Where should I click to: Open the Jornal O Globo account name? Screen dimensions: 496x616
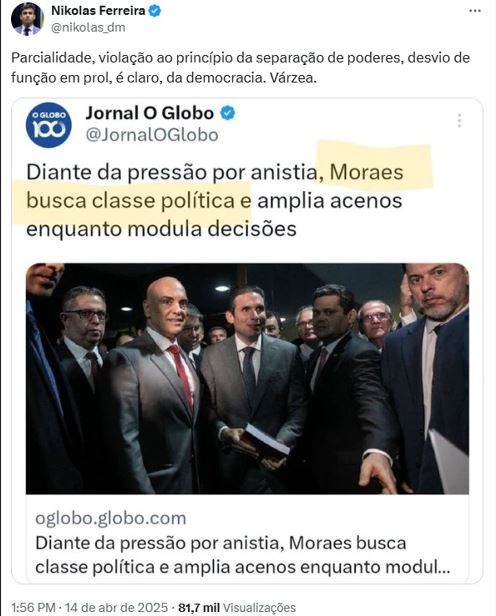[x=150, y=113]
